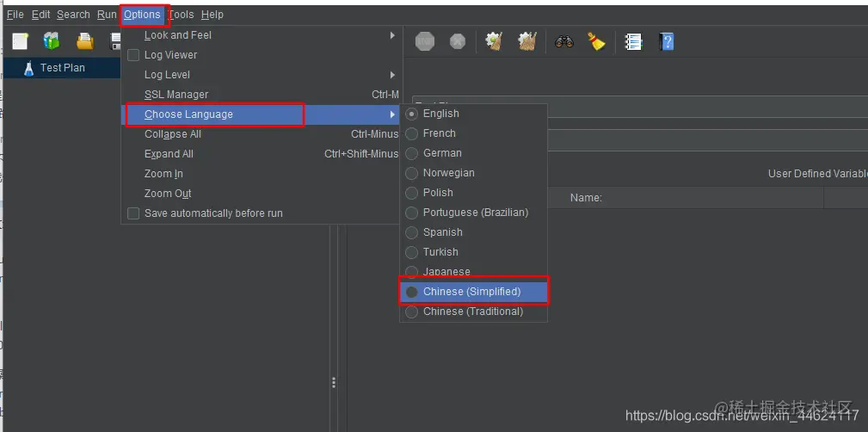This screenshot has height=432, width=868.
Task: Select the Polish language option
Action: click(473, 193)
